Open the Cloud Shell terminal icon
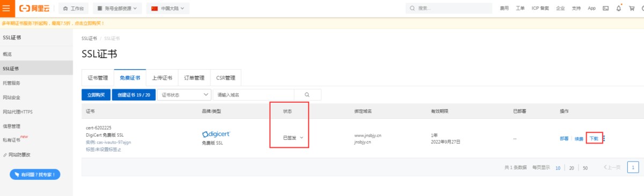 (x=606, y=9)
